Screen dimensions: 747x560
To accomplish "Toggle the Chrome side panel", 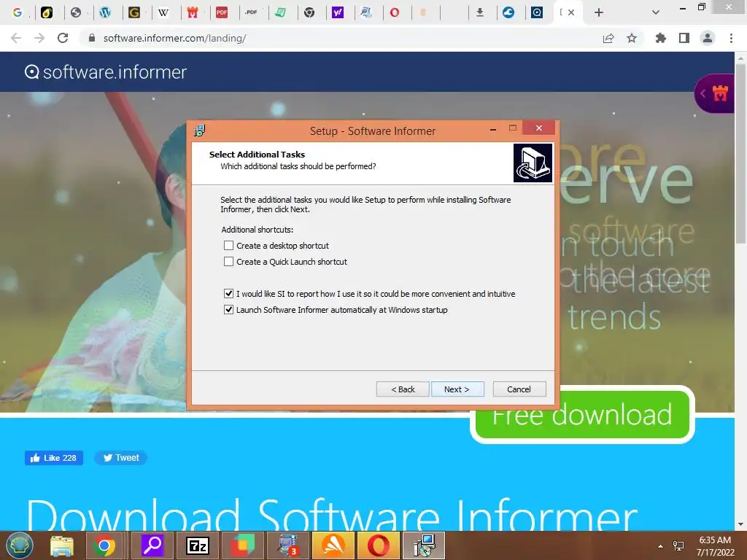I will tap(684, 38).
